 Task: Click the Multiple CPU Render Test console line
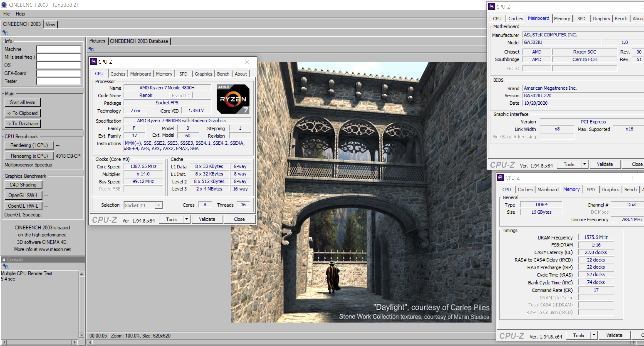pyautogui.click(x=27, y=273)
